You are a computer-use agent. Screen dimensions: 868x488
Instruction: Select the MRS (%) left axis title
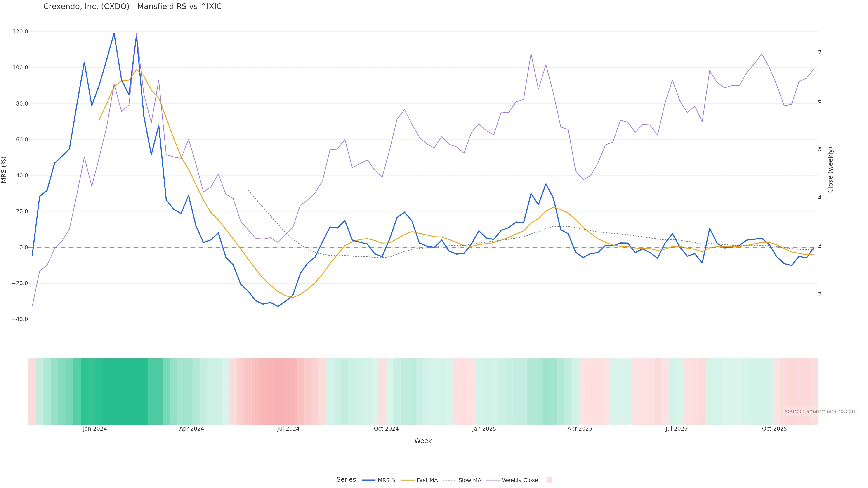point(4,170)
